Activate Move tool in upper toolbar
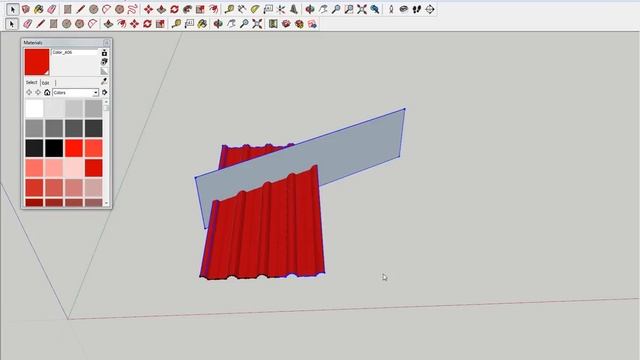The height and width of the screenshot is (360, 640). tap(149, 9)
